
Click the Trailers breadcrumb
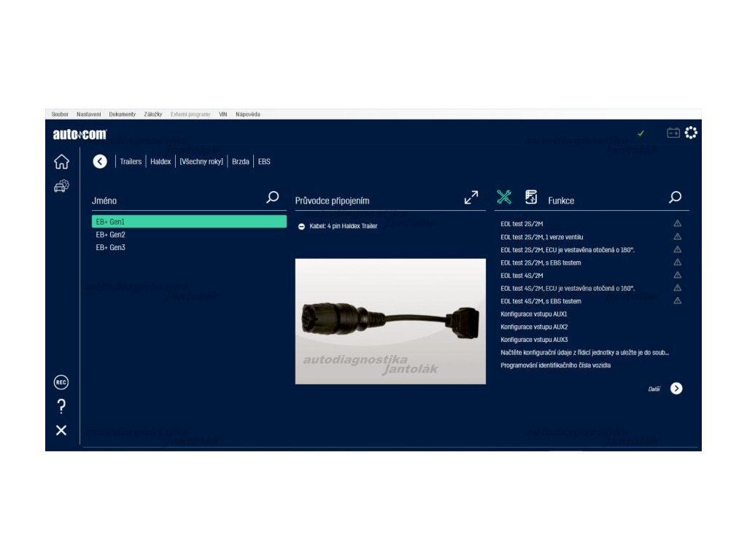click(131, 161)
